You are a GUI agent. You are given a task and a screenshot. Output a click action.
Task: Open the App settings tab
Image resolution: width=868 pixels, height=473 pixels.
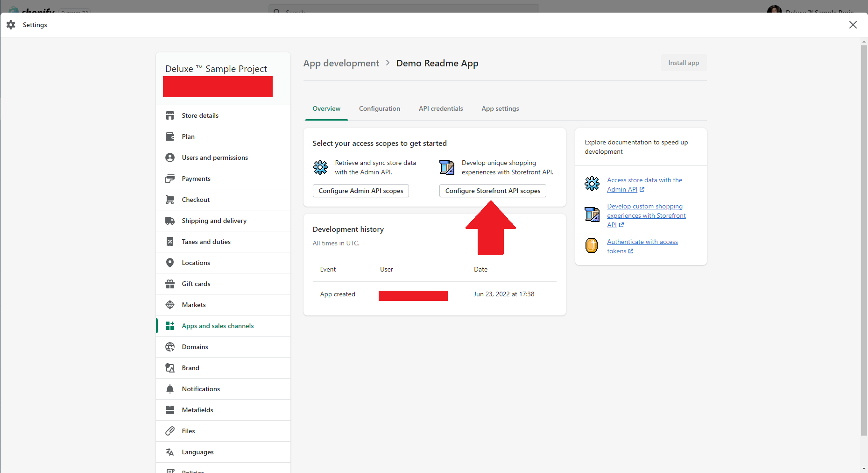click(500, 108)
